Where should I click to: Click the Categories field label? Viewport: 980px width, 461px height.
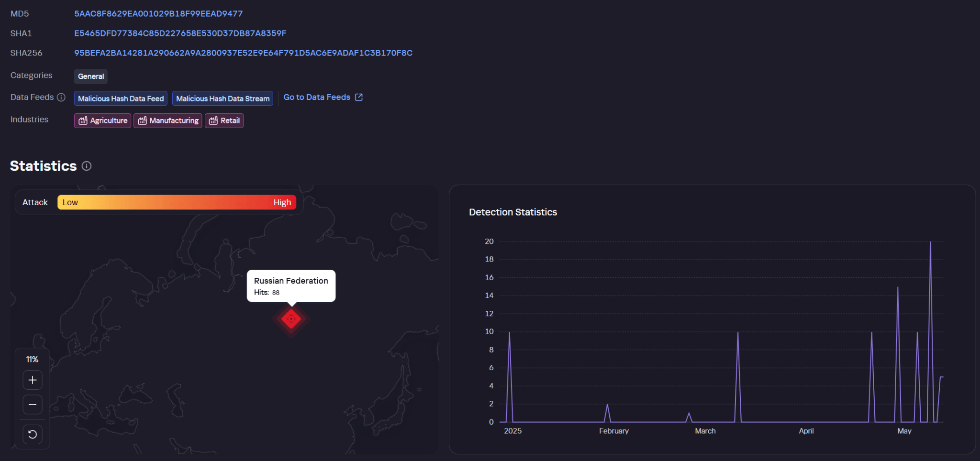click(x=32, y=75)
